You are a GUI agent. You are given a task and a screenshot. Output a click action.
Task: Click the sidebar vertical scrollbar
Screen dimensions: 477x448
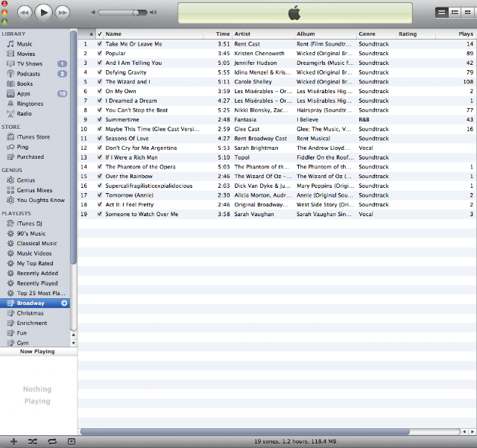click(x=73, y=148)
